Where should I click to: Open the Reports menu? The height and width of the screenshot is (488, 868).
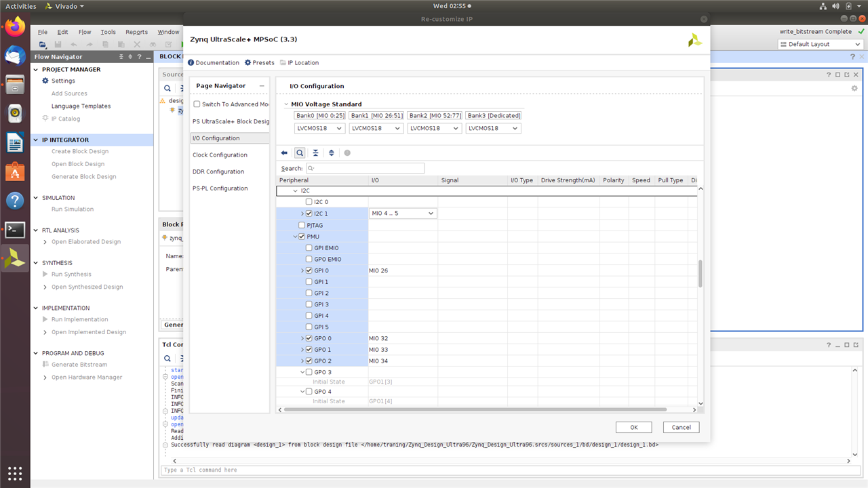(x=136, y=32)
